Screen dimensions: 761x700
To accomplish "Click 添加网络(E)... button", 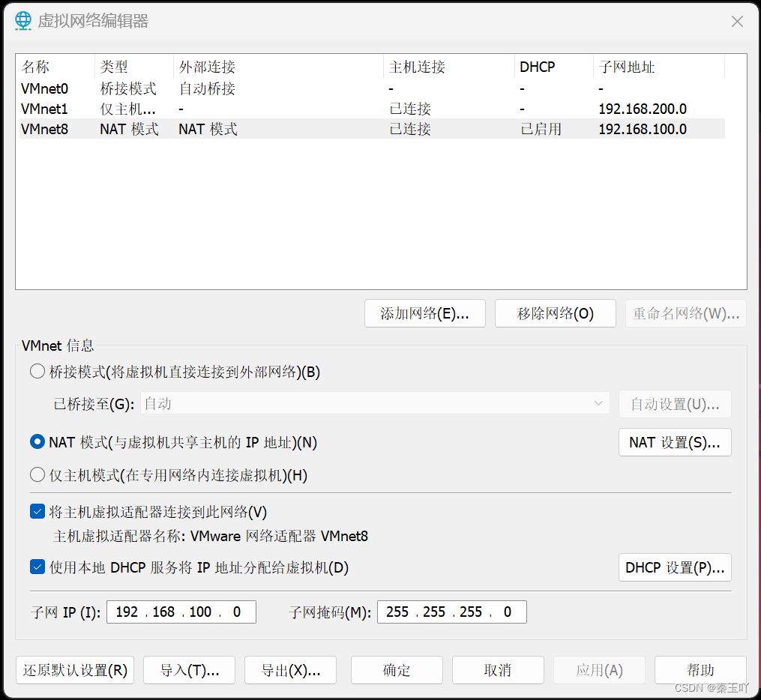I will pyautogui.click(x=424, y=313).
